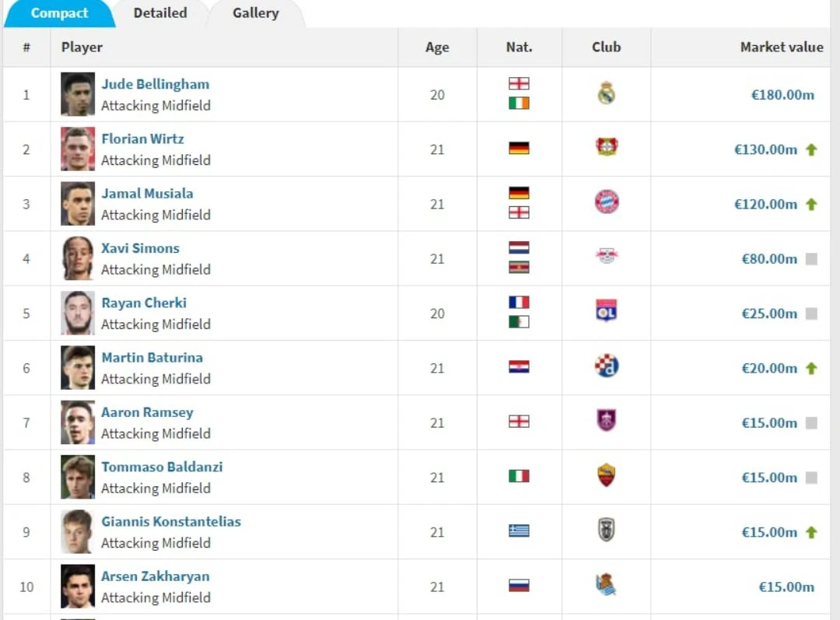Click the Olympique Lyon club crest
Viewport: 840px width, 620px height.
click(606, 311)
